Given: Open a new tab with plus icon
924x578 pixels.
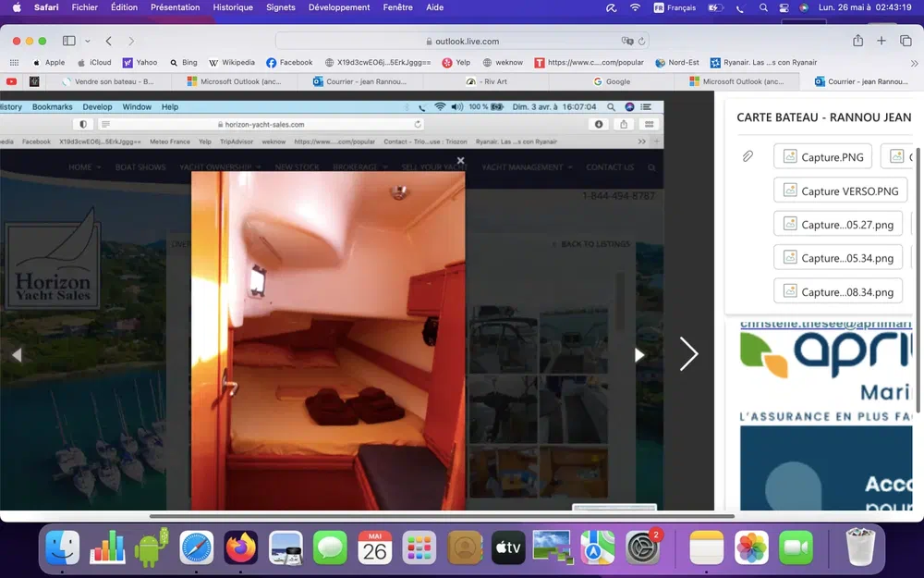Looking at the screenshot, I should (x=881, y=41).
